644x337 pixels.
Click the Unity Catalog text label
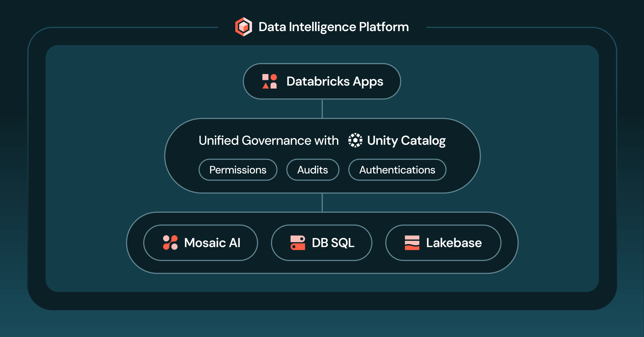tap(406, 140)
